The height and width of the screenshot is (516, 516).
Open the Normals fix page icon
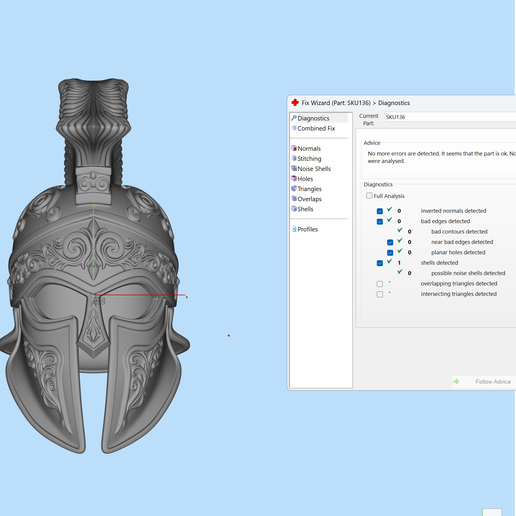294,148
